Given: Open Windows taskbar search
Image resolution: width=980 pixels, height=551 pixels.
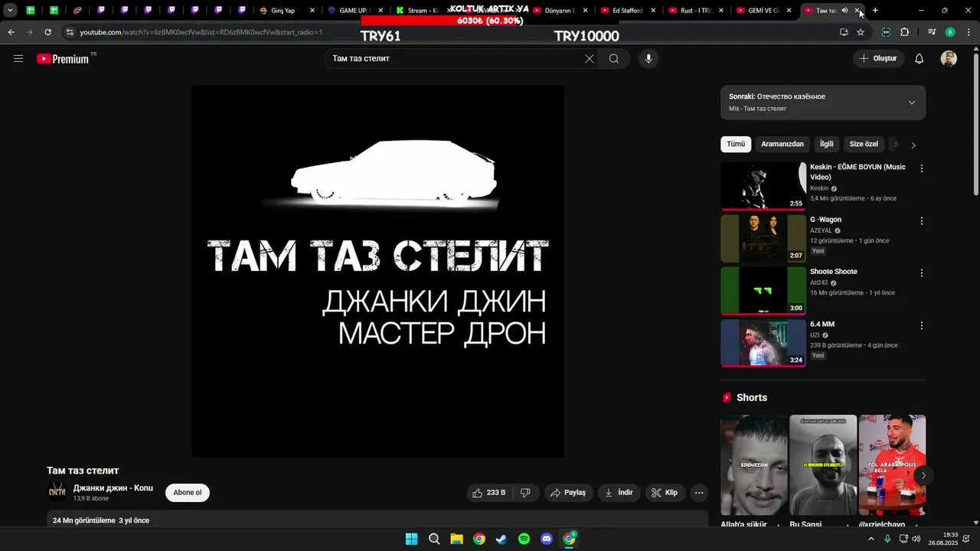Looking at the screenshot, I should [434, 539].
